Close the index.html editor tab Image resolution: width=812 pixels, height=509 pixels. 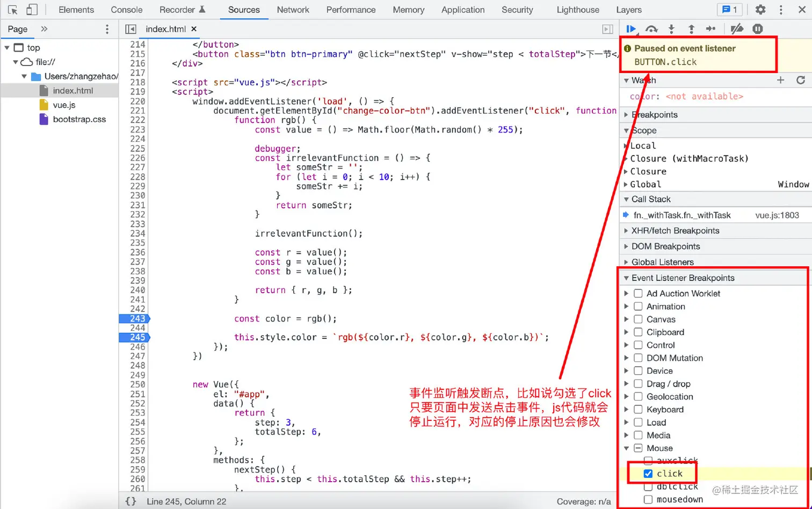pos(194,29)
